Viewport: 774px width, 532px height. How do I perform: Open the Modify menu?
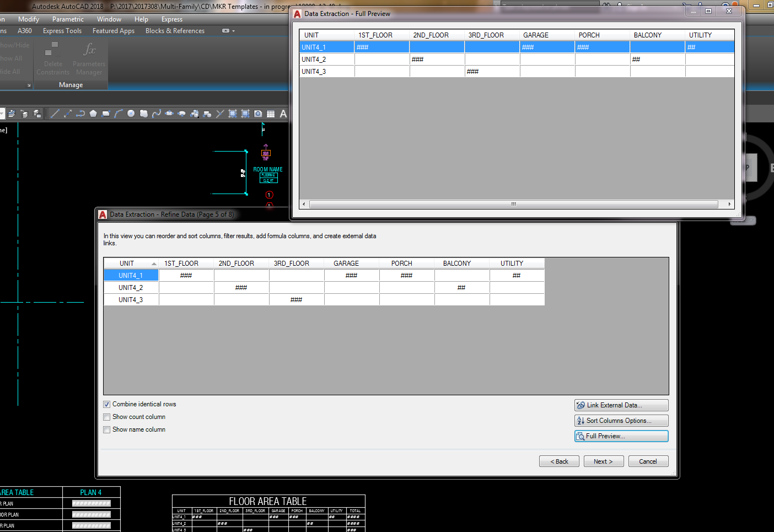28,19
